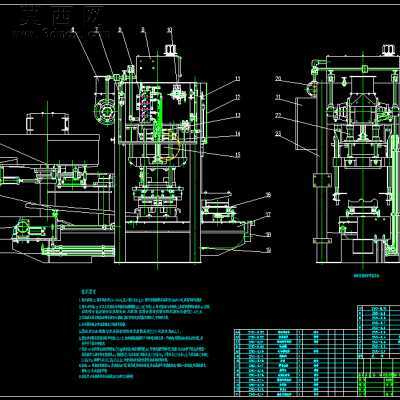The height and width of the screenshot is (400, 400).
Task: Click part callout number 12
Action: (237, 97)
